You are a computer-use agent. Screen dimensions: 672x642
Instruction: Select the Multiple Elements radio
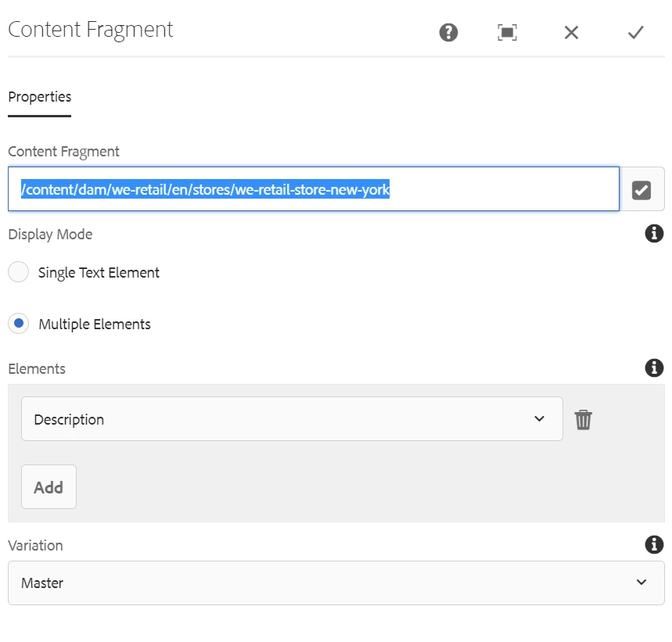(18, 324)
